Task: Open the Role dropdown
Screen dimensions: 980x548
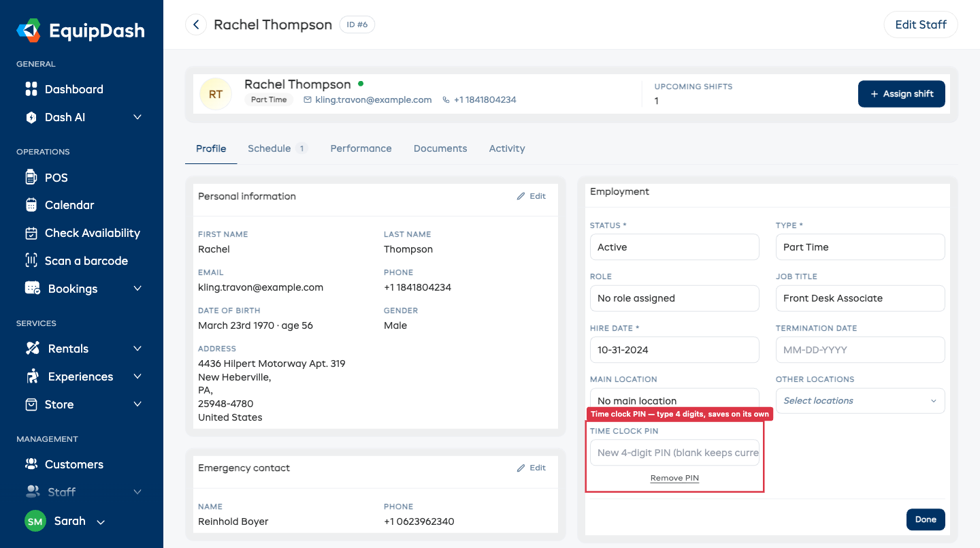Action: point(674,298)
